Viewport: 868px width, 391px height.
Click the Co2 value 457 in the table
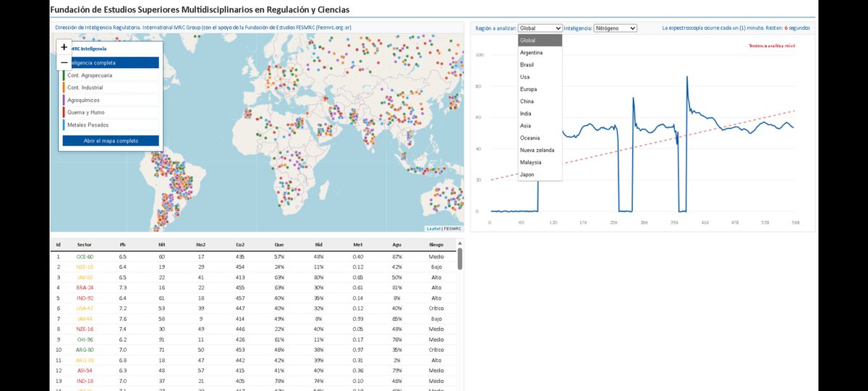(239, 298)
